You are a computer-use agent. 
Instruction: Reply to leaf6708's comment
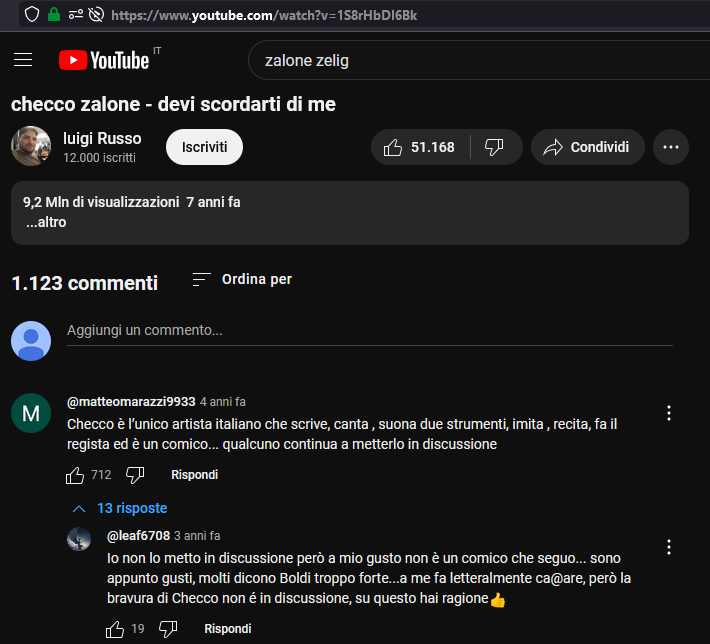click(x=228, y=629)
